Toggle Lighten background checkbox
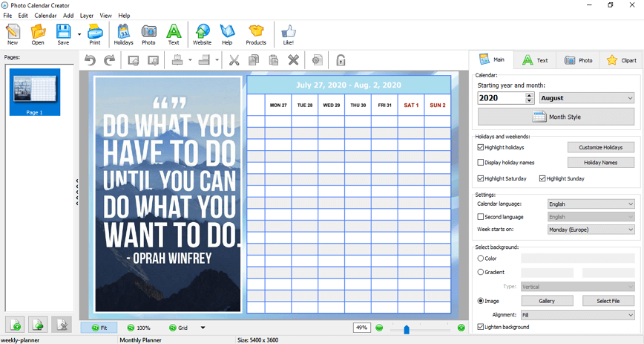The width and height of the screenshot is (644, 344). pos(480,327)
